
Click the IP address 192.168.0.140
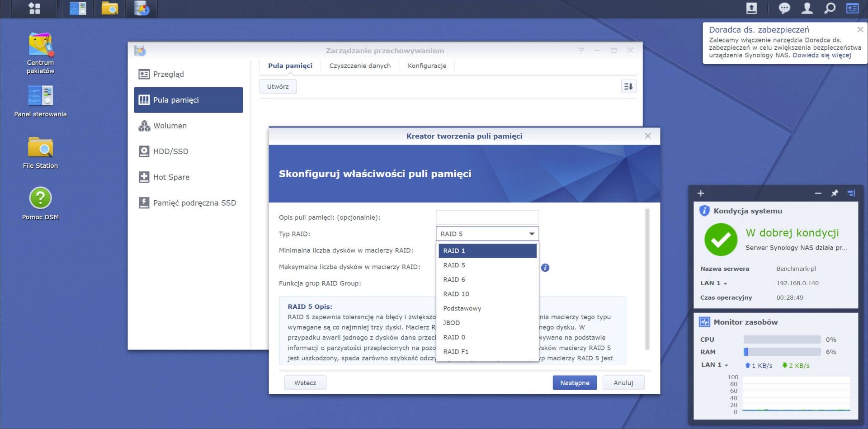point(797,283)
